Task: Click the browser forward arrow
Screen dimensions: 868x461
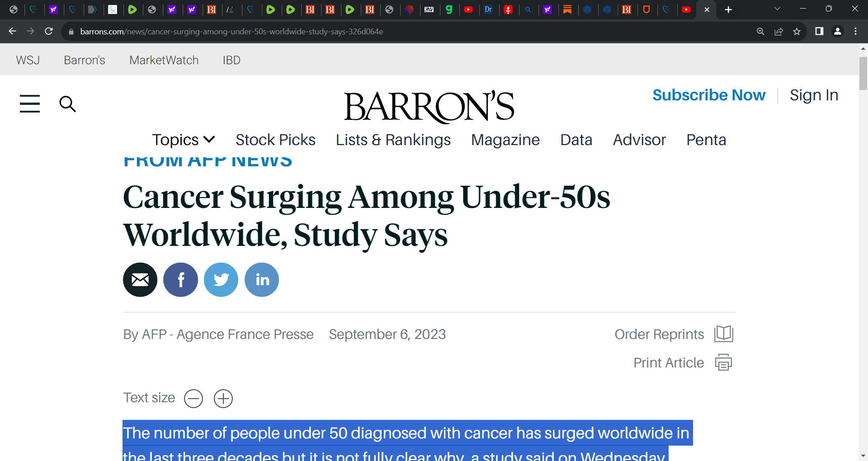Action: (x=31, y=31)
